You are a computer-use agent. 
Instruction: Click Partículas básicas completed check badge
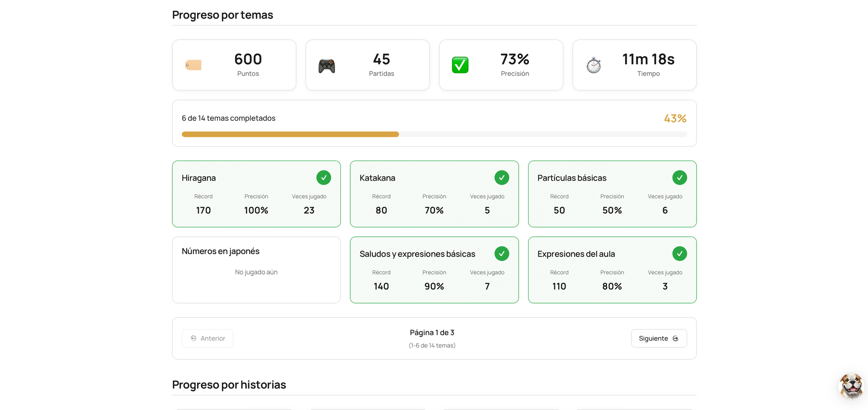pos(679,178)
